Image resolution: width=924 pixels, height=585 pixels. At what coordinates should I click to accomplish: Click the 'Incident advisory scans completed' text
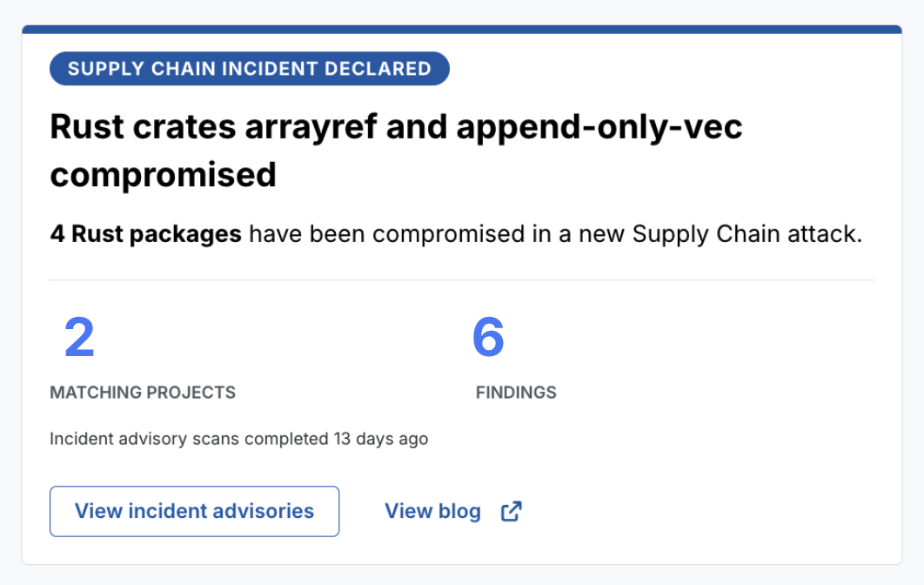(189, 439)
